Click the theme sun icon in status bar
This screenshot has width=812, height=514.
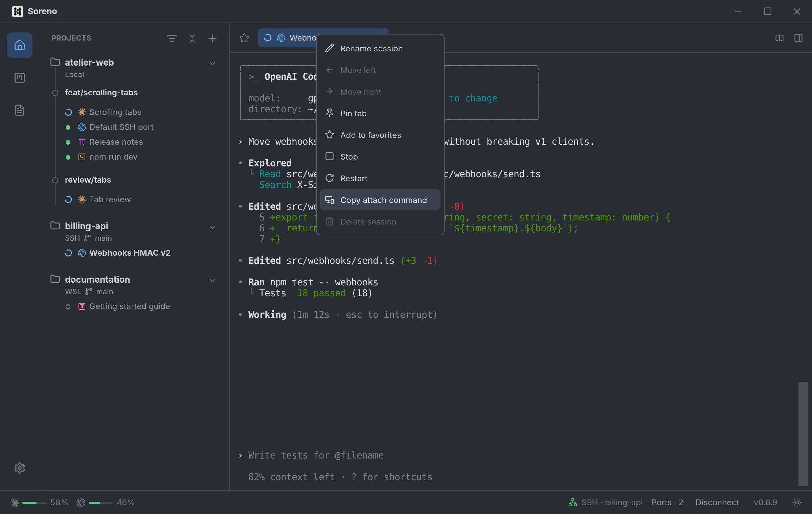coord(797,502)
